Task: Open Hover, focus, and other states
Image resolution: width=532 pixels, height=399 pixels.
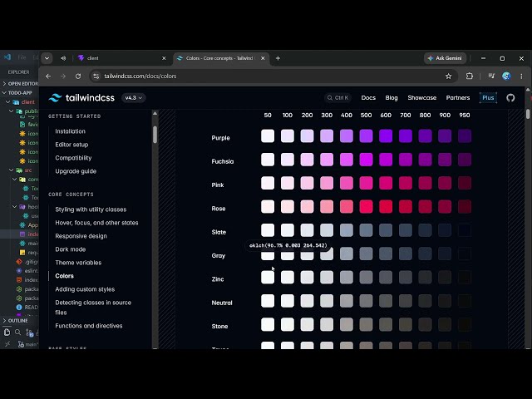Action: click(96, 223)
